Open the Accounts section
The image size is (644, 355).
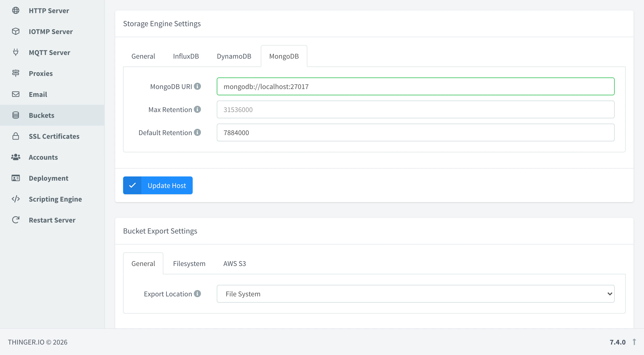coord(52,157)
